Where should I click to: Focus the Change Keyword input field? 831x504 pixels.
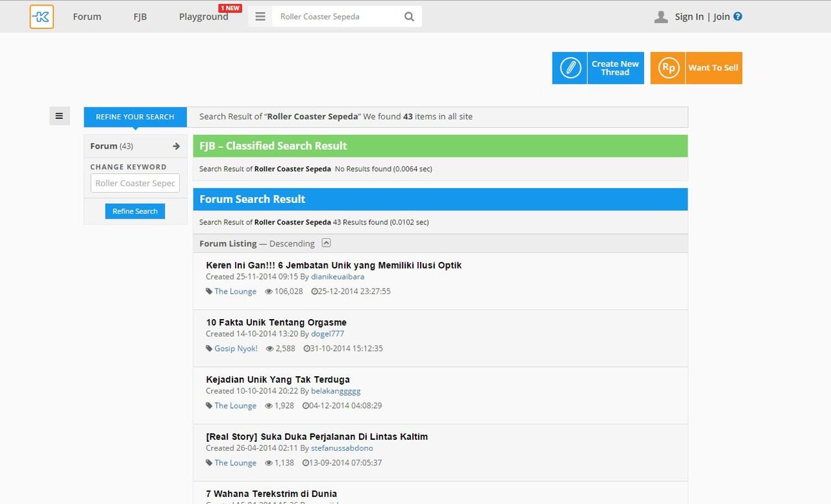pyautogui.click(x=135, y=183)
